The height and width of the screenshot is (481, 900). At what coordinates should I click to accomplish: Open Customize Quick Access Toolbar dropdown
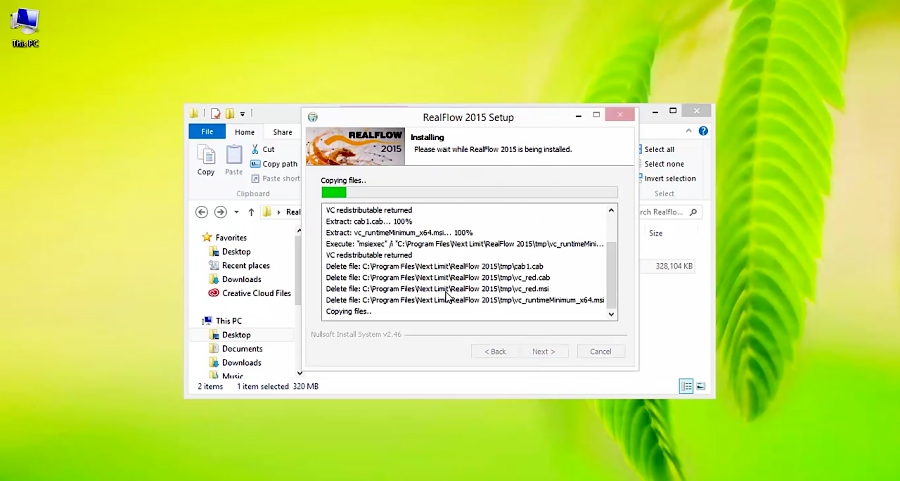pos(242,114)
